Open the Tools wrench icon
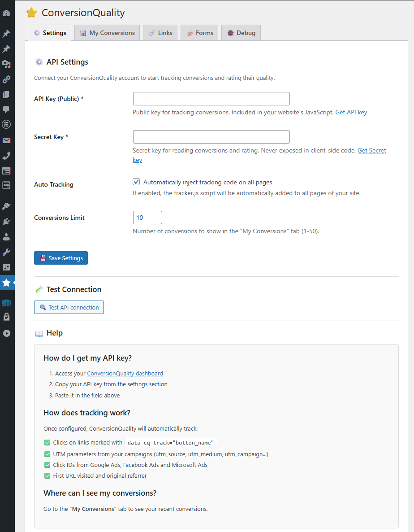This screenshot has width=414, height=532. pos(6,252)
